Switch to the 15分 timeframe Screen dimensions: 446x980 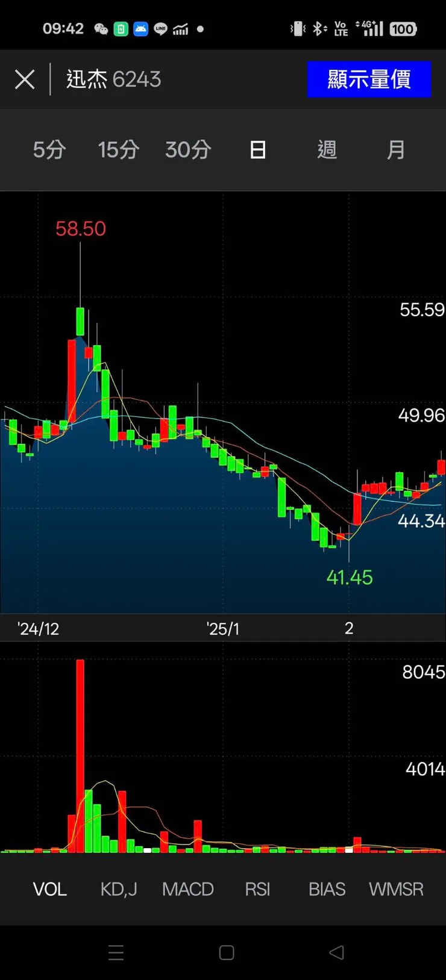pyautogui.click(x=119, y=149)
